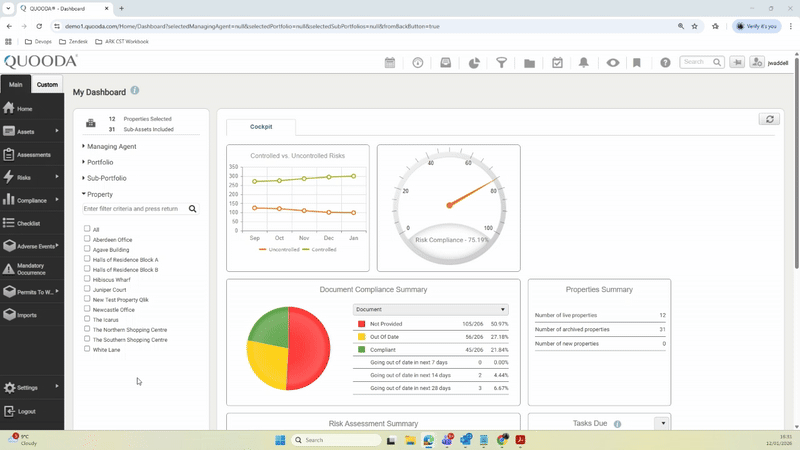Expand the Managing Agent filter
Viewport: 800px width, 450px height.
click(109, 146)
